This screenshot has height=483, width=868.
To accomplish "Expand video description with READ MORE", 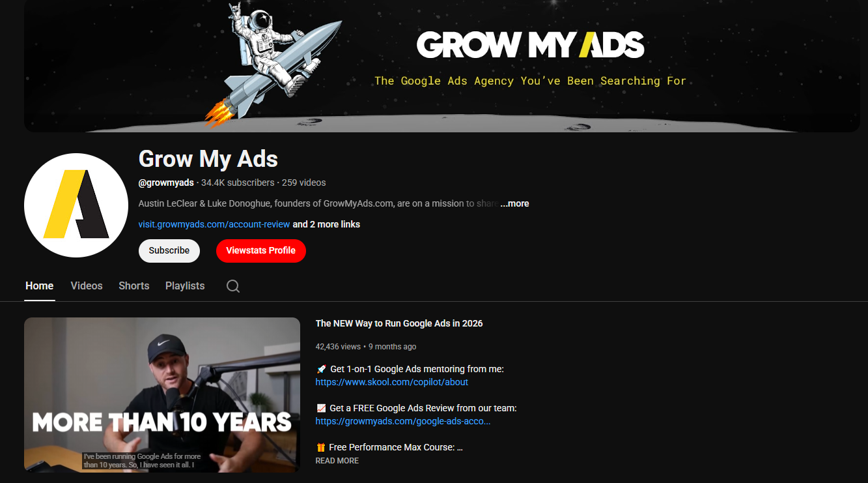I will pos(337,461).
